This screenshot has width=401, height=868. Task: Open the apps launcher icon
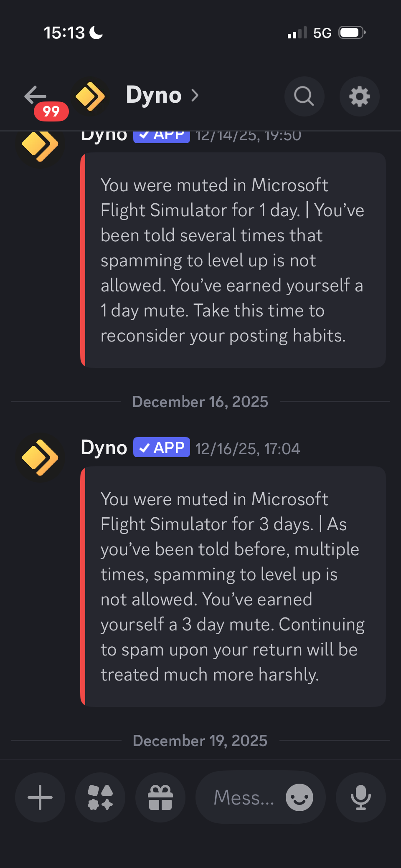[x=100, y=797]
